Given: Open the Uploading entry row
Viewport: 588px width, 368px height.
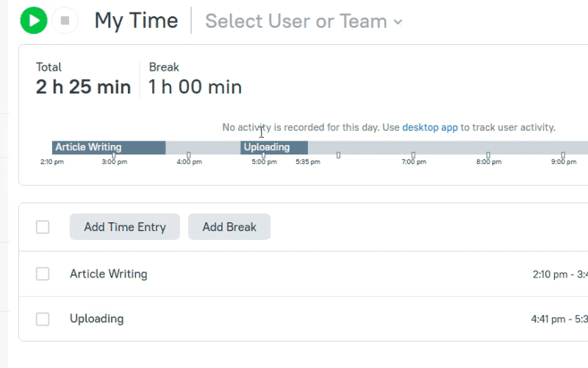Looking at the screenshot, I should (x=304, y=319).
